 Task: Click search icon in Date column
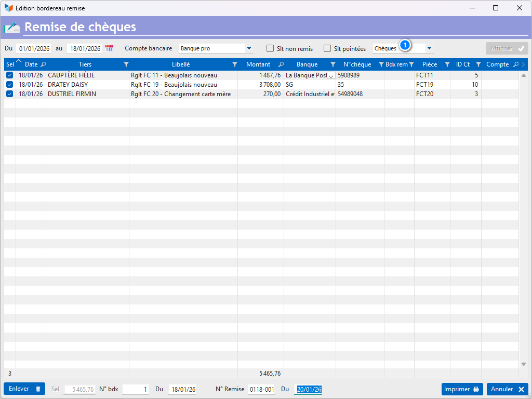coord(43,65)
